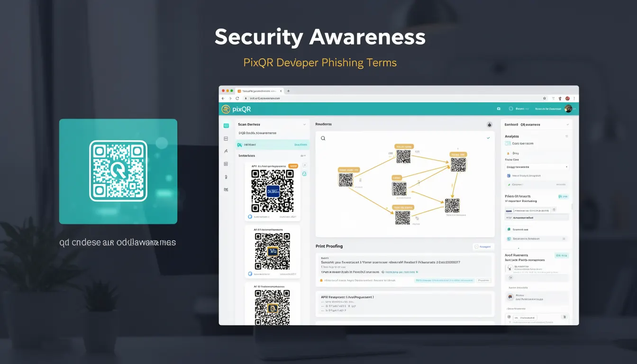The height and width of the screenshot is (364, 637).
Task: Select the highlighted teal icon in left sidebar
Action: coord(226,126)
